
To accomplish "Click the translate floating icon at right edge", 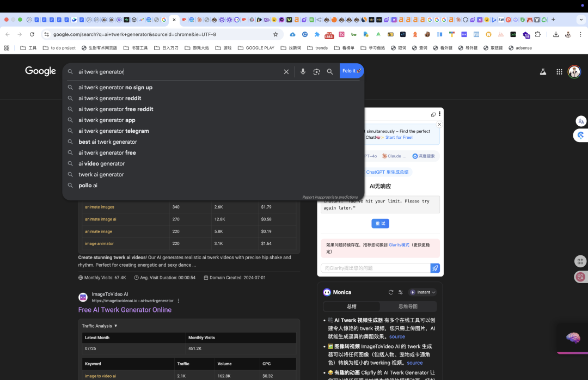I will pos(581,121).
